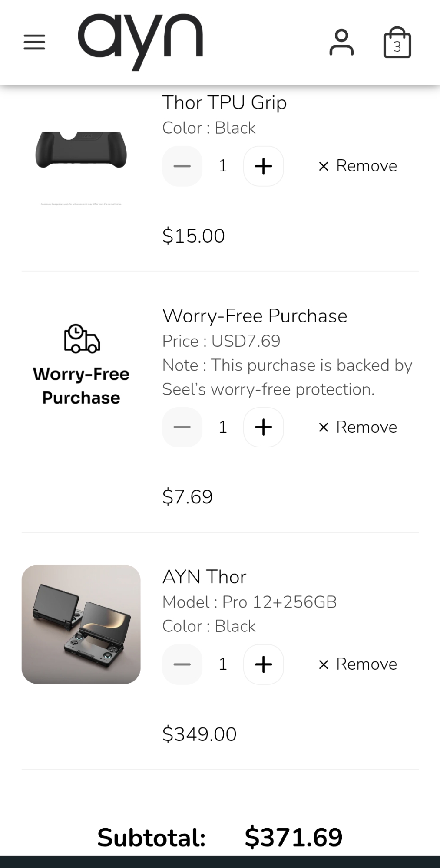Decrease Thor TPU Grip quantity
The width and height of the screenshot is (440, 868).
click(182, 166)
